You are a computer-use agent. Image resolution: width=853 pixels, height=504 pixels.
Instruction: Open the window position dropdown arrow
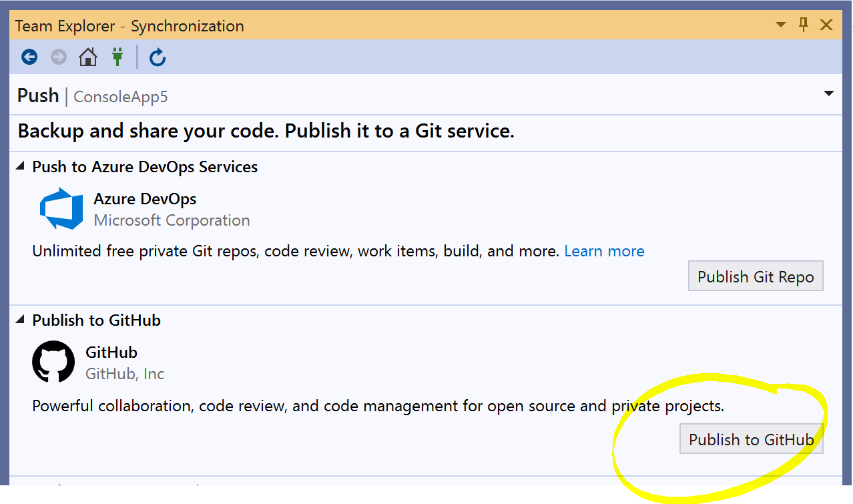[x=781, y=26]
